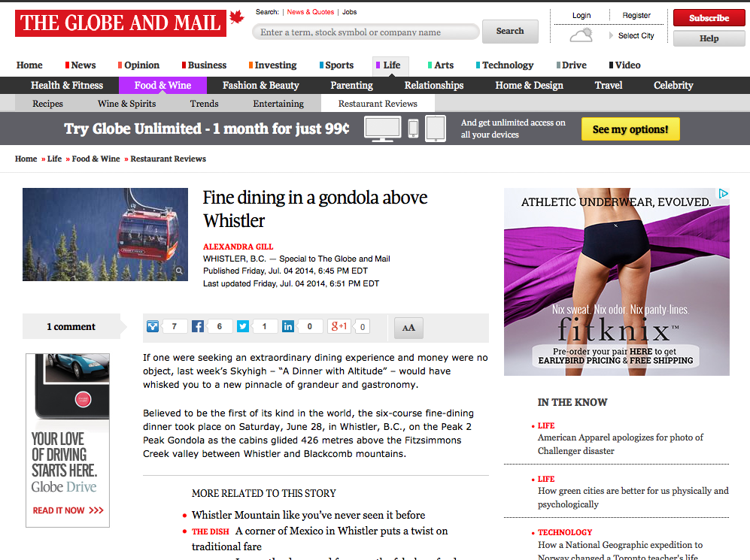The height and width of the screenshot is (560, 750).
Task: Click Restaurant Reviews breadcrumb link
Action: [168, 159]
